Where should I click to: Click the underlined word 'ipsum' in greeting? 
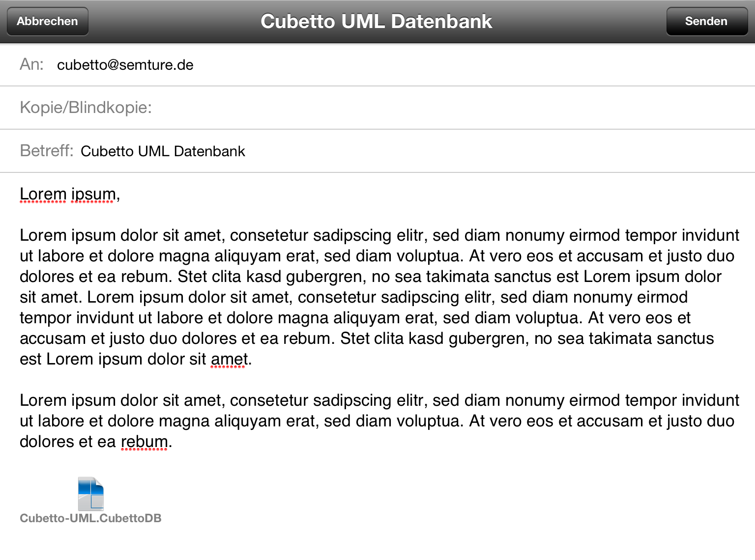[93, 195]
